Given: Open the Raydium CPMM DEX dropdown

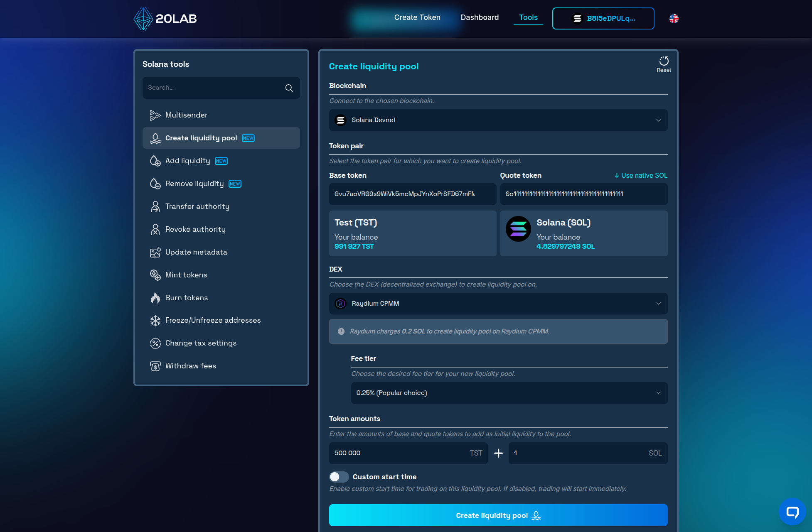Looking at the screenshot, I should coord(498,304).
